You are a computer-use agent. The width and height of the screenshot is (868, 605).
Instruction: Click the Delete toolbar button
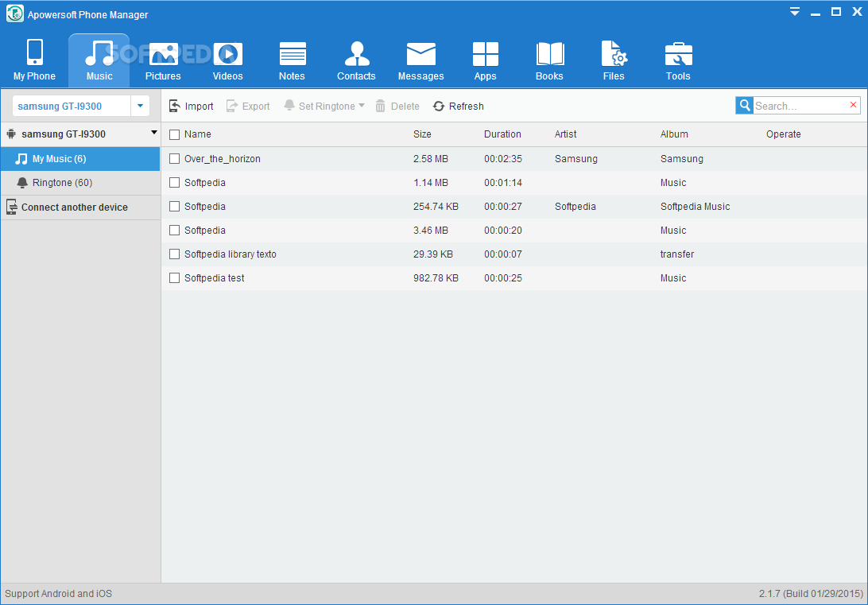tap(397, 107)
